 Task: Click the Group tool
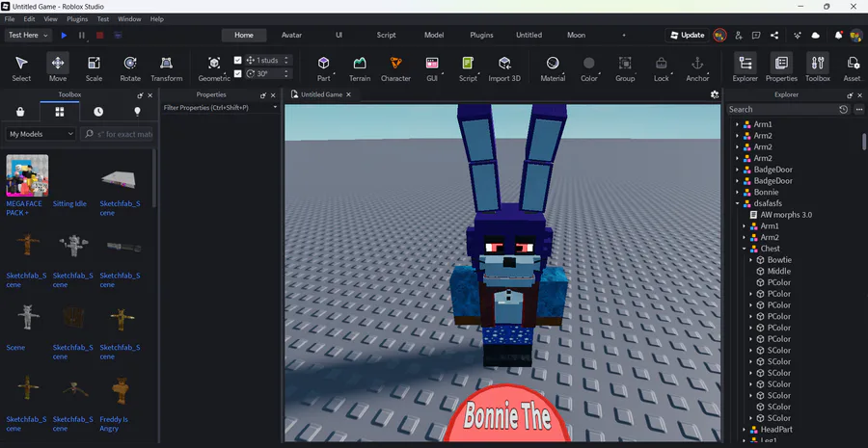tap(625, 68)
